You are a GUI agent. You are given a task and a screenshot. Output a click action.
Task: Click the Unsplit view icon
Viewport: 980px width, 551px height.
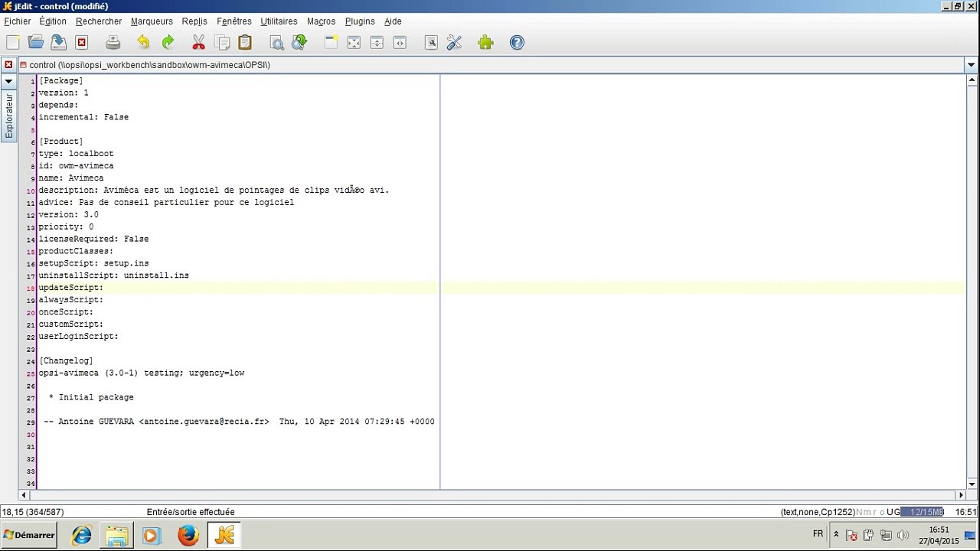pos(354,43)
